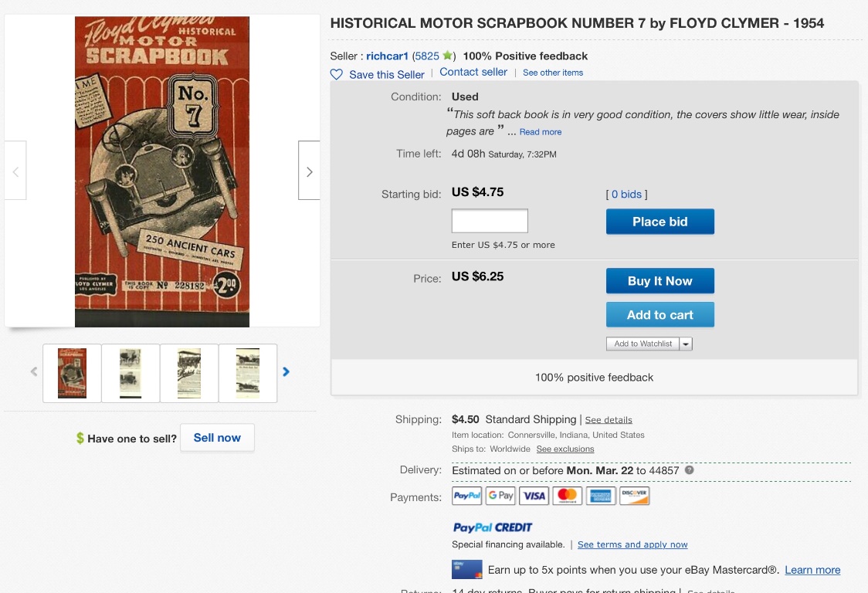Click the American Express card icon
Viewport: 868px width, 593px height.
click(x=600, y=496)
